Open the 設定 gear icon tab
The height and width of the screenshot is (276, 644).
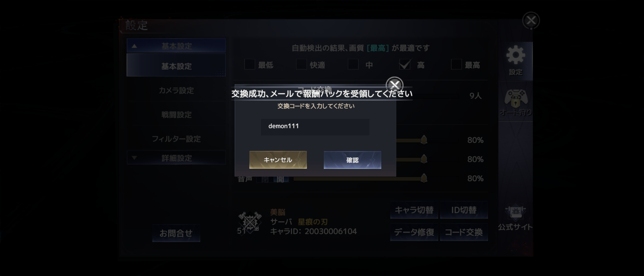(515, 61)
